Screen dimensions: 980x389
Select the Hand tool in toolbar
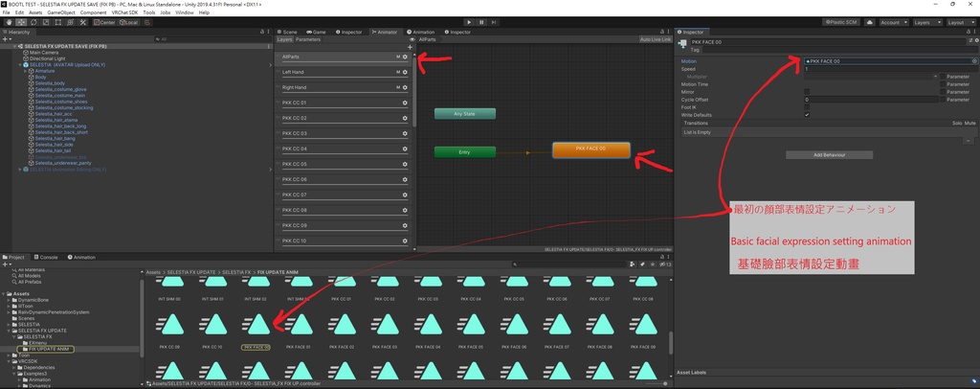click(x=9, y=22)
